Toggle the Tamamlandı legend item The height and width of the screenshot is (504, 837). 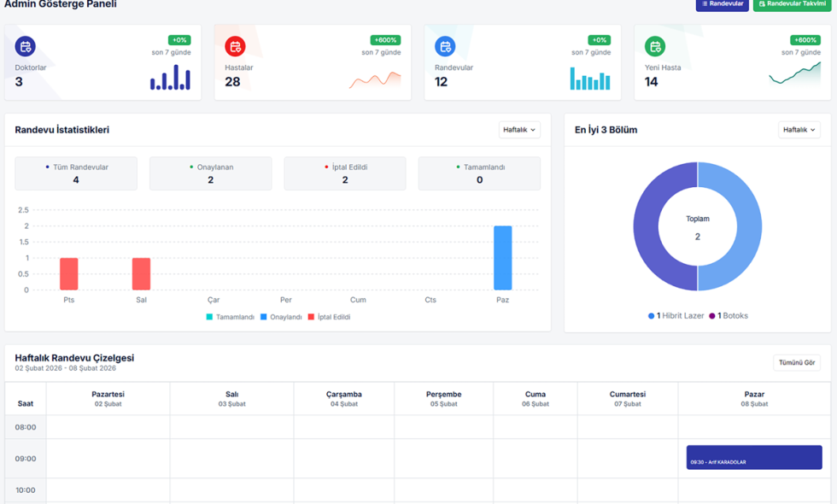pos(231,317)
